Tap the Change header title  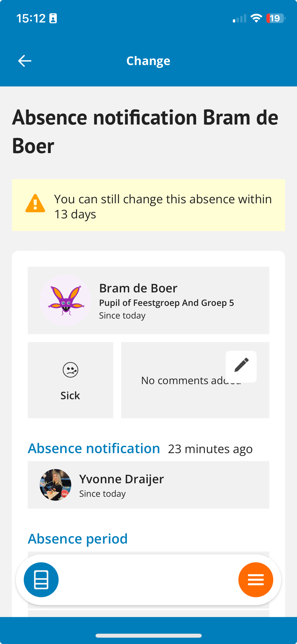coord(148,61)
